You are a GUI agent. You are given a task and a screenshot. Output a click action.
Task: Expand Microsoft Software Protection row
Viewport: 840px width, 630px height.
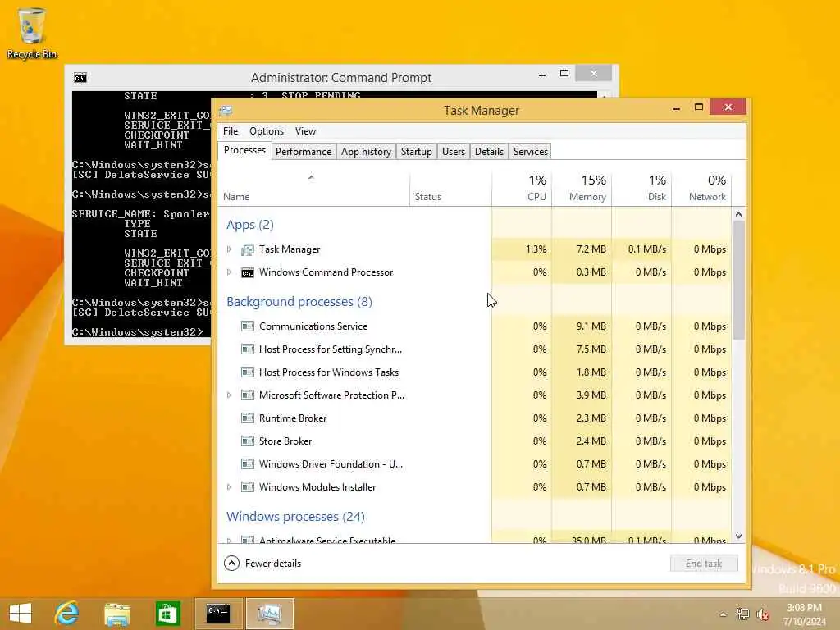(x=229, y=395)
